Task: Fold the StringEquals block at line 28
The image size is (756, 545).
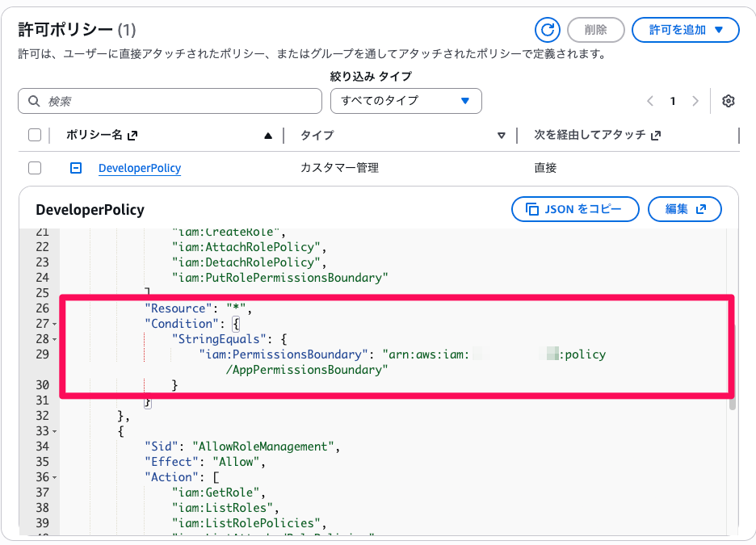Action: [x=54, y=339]
